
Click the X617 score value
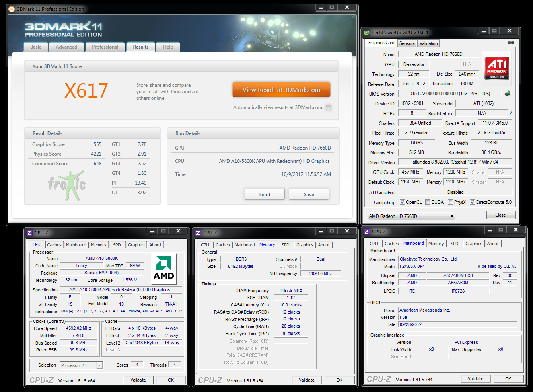(86, 91)
